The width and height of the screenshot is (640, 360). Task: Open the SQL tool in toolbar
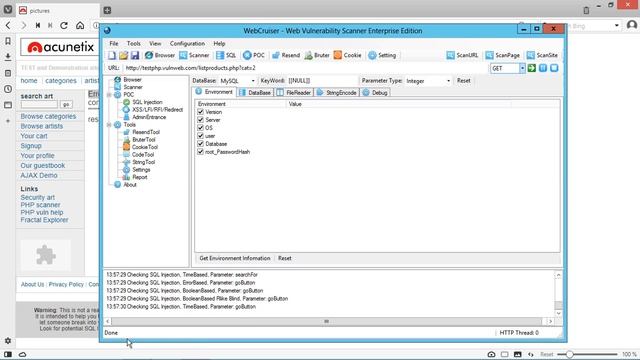(x=226, y=55)
